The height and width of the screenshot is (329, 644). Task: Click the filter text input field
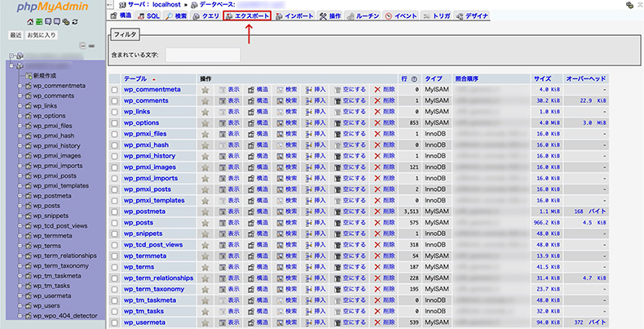tap(202, 55)
